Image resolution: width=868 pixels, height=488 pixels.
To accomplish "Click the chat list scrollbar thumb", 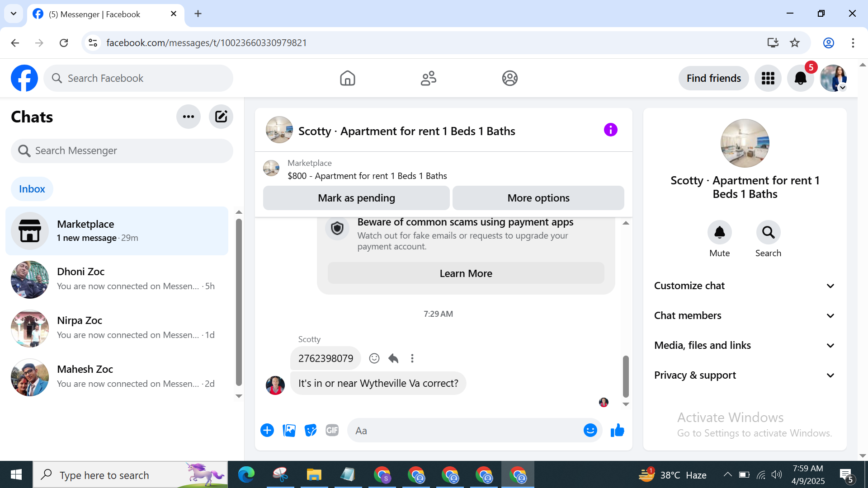I will (x=239, y=302).
